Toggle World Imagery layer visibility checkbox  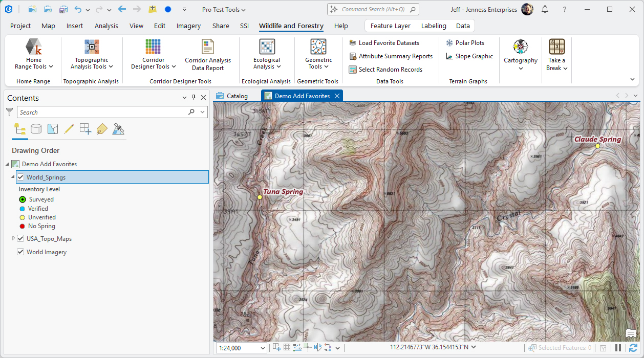click(x=20, y=252)
